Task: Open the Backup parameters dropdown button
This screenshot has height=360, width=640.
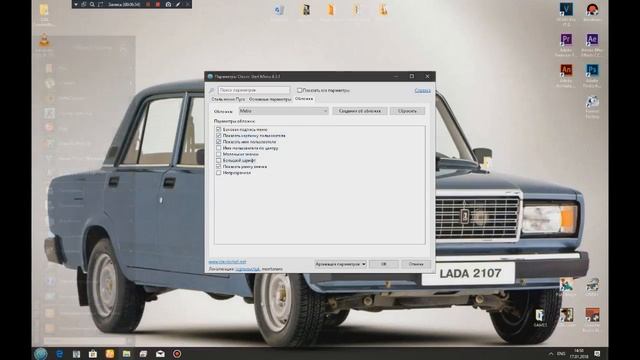Action: point(340,264)
